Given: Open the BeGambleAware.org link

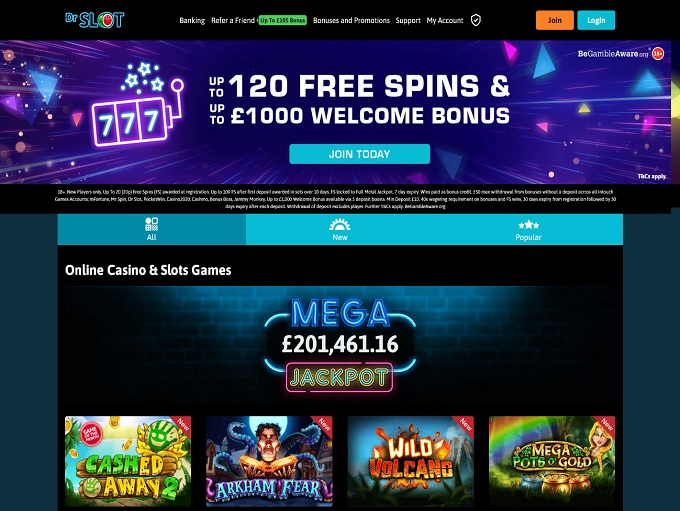Looking at the screenshot, I should 613,54.
